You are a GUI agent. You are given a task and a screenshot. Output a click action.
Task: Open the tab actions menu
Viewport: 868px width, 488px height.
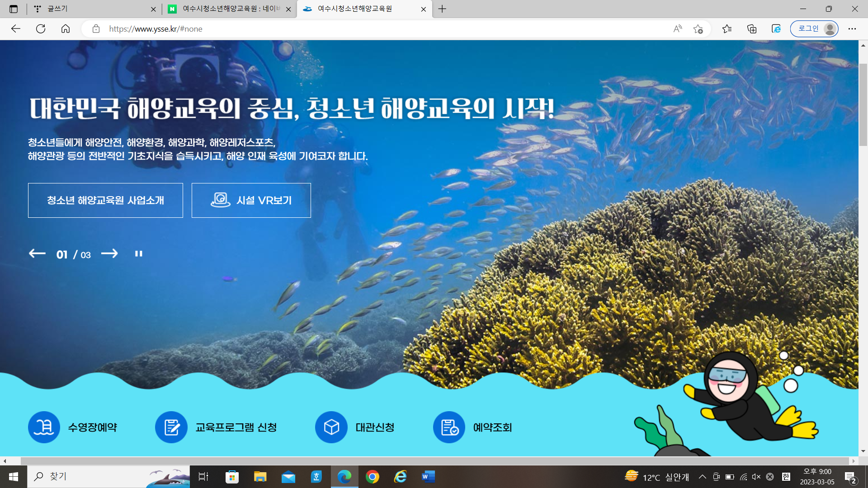pyautogui.click(x=14, y=9)
